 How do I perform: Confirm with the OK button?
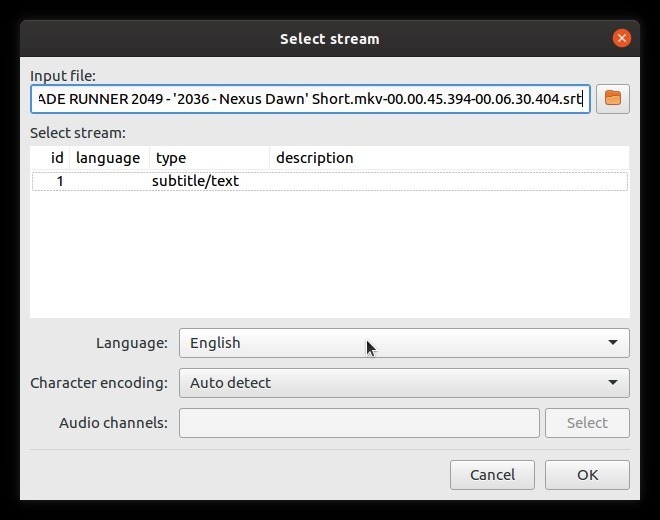pyautogui.click(x=587, y=475)
